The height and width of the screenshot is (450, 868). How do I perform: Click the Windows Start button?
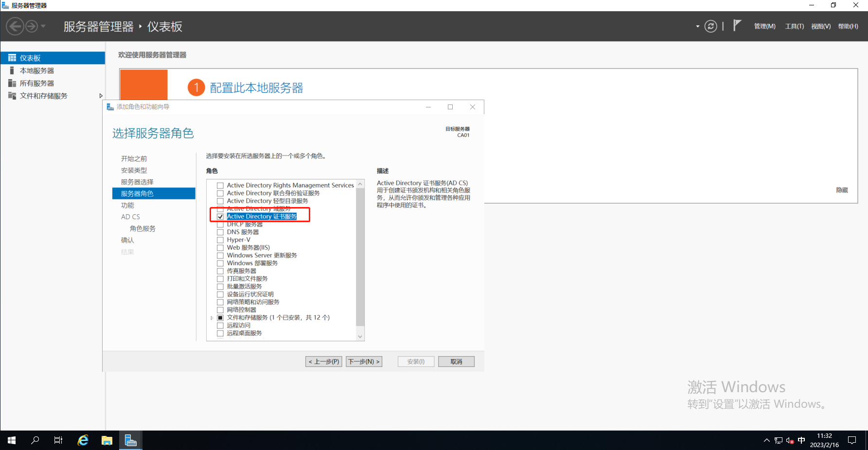tap(12, 440)
